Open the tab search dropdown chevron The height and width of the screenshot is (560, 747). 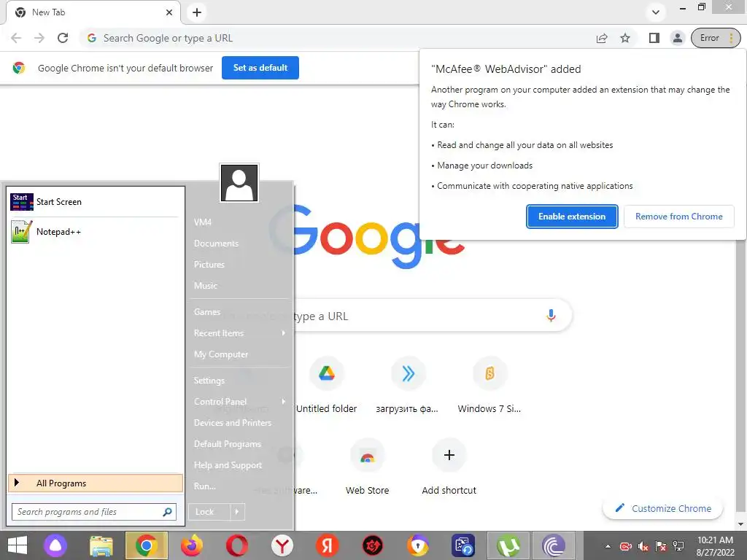(656, 12)
